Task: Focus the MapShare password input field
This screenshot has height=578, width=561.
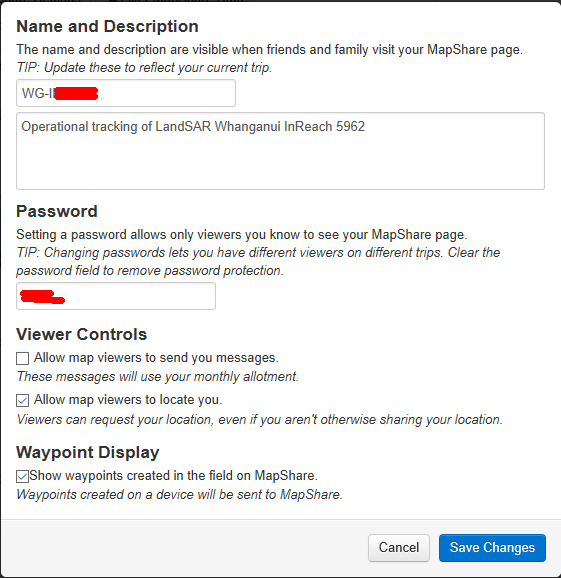Action: (x=116, y=296)
